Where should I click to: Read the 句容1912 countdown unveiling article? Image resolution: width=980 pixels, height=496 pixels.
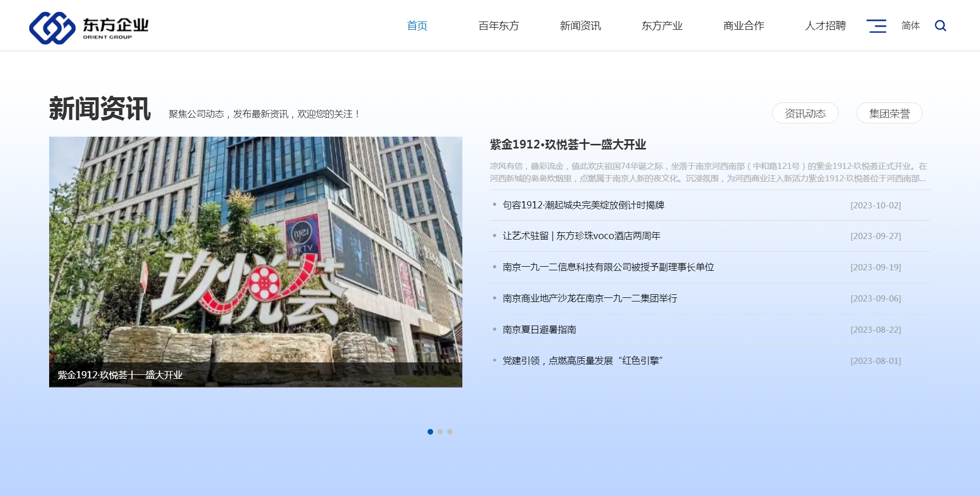click(583, 205)
